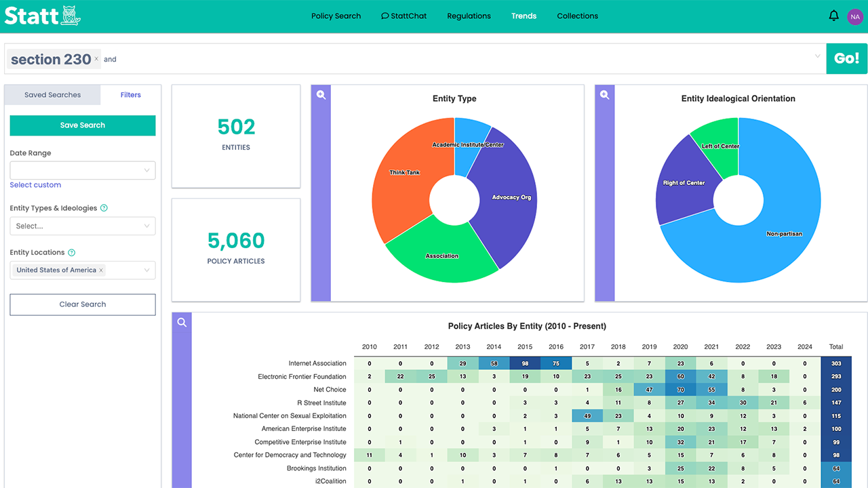Click Net Choice's 2020 value 70
868x488 pixels.
(681, 390)
